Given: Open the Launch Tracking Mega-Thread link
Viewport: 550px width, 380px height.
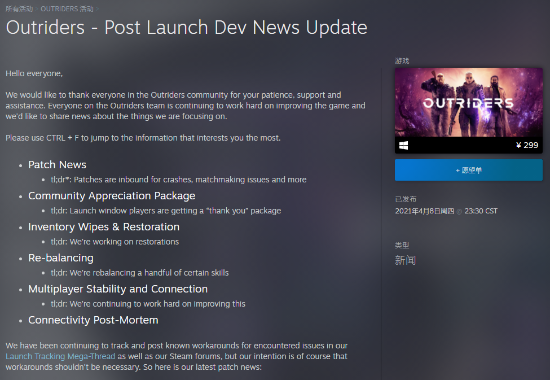Looking at the screenshot, I should [60, 356].
